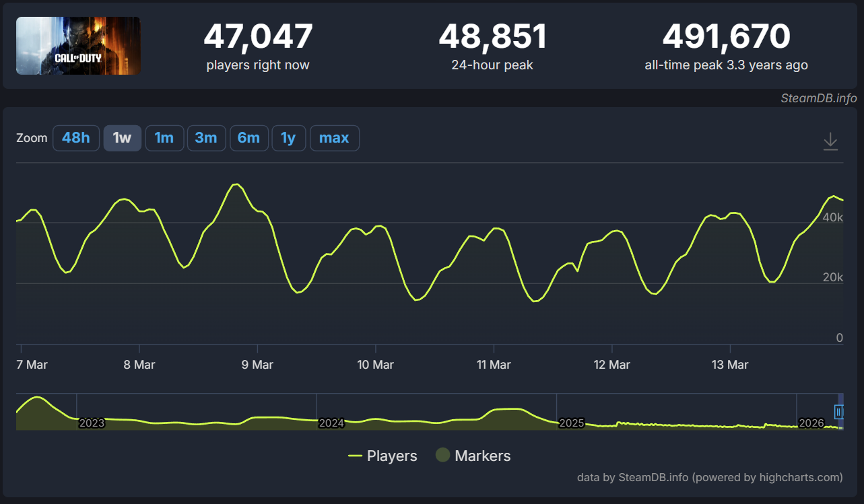
Task: Click the "12 Mar" axis label
Action: click(611, 365)
